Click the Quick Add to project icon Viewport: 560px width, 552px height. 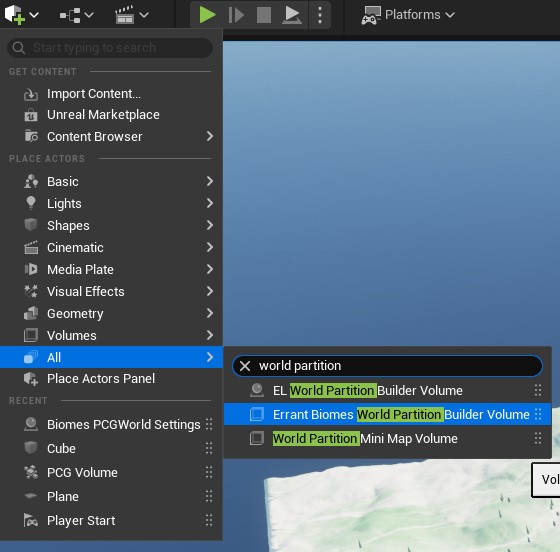(x=15, y=15)
